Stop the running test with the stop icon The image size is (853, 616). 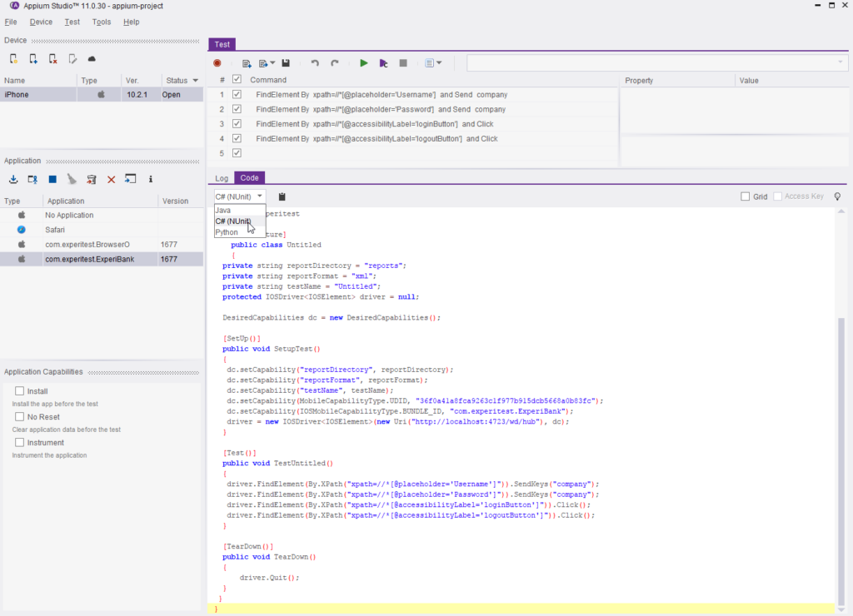[x=403, y=62]
